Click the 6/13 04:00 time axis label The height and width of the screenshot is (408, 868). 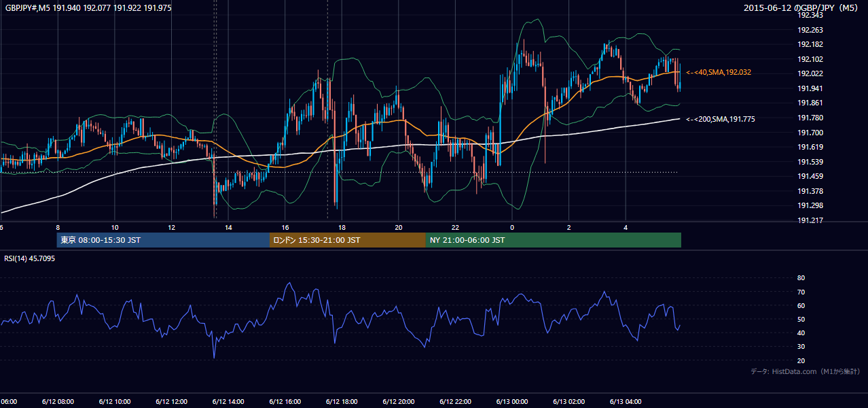click(626, 401)
